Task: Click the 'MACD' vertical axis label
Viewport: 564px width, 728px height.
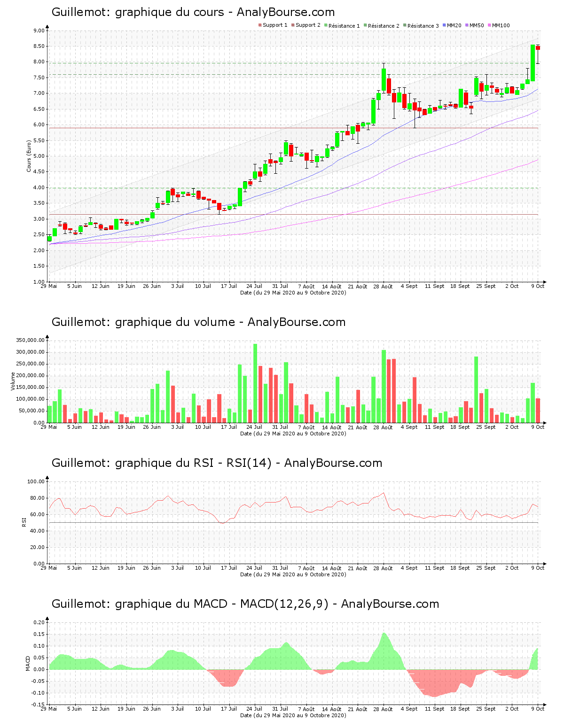Action: pyautogui.click(x=28, y=663)
